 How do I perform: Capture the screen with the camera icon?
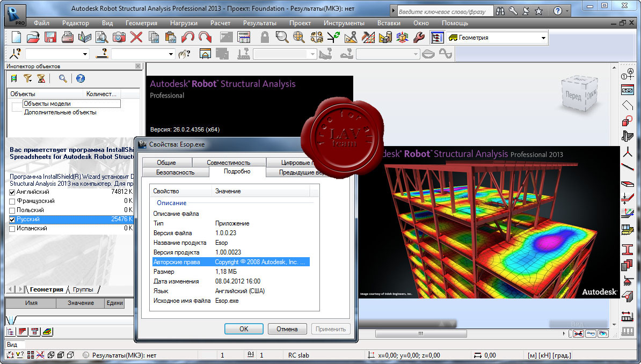click(119, 38)
